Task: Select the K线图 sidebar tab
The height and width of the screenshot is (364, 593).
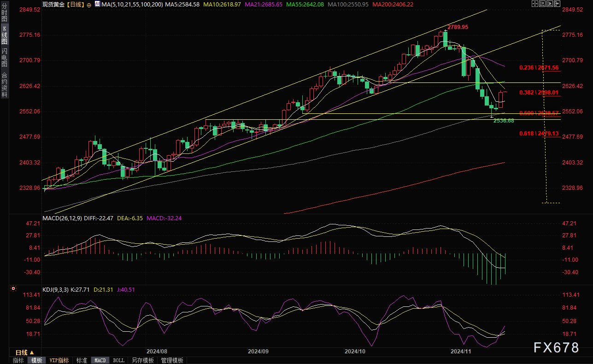Action: tap(4, 35)
